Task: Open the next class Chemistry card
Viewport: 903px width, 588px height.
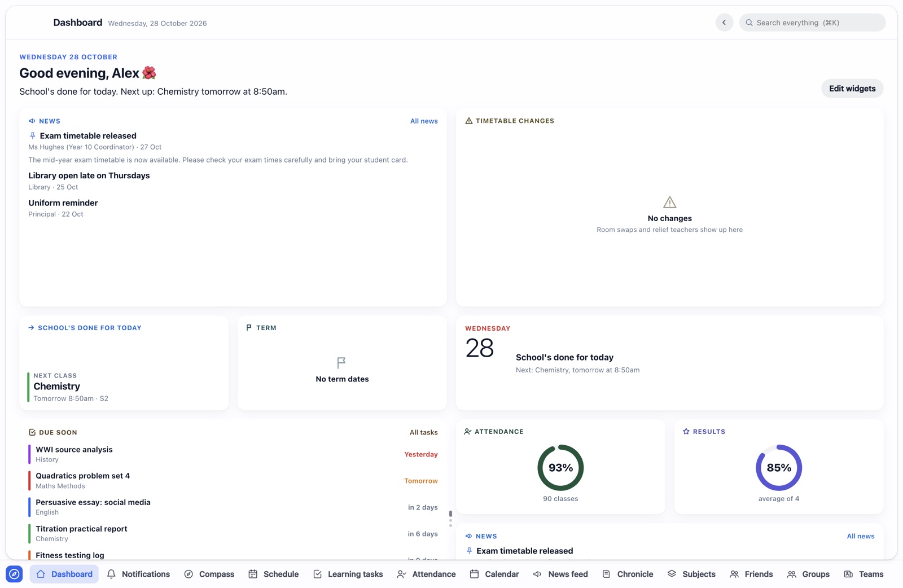Action: click(x=124, y=387)
